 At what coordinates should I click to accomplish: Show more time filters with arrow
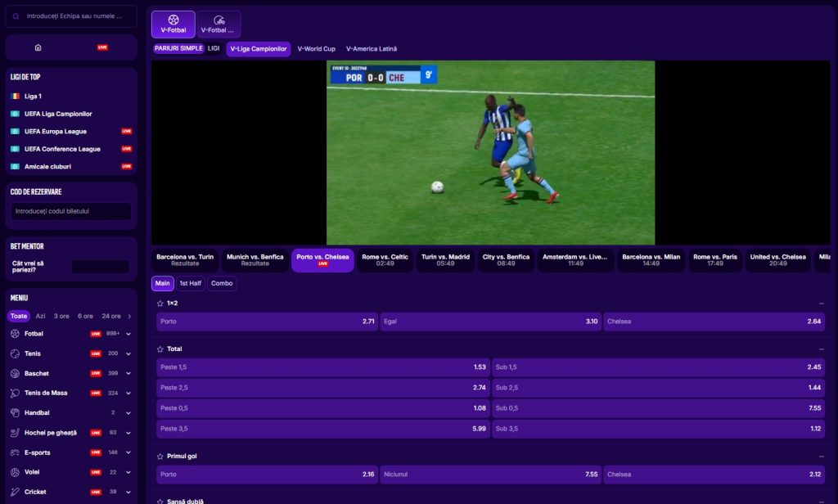click(x=129, y=316)
